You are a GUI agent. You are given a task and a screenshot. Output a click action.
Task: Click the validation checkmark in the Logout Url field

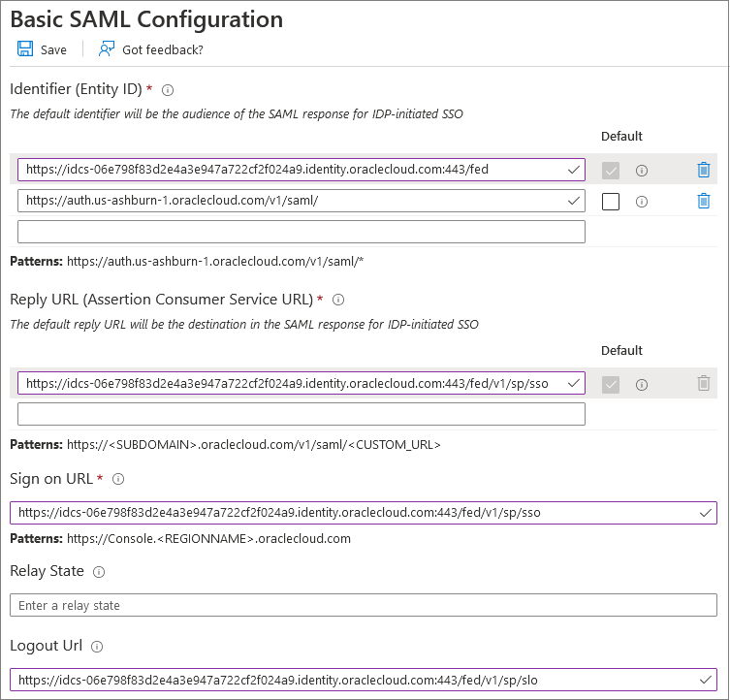click(706, 680)
